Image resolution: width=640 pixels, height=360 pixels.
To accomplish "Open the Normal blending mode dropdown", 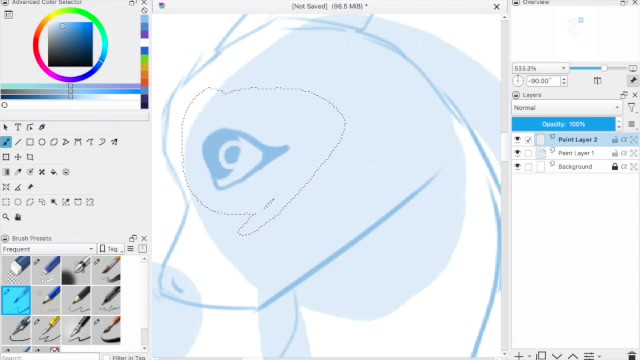I will (x=567, y=108).
